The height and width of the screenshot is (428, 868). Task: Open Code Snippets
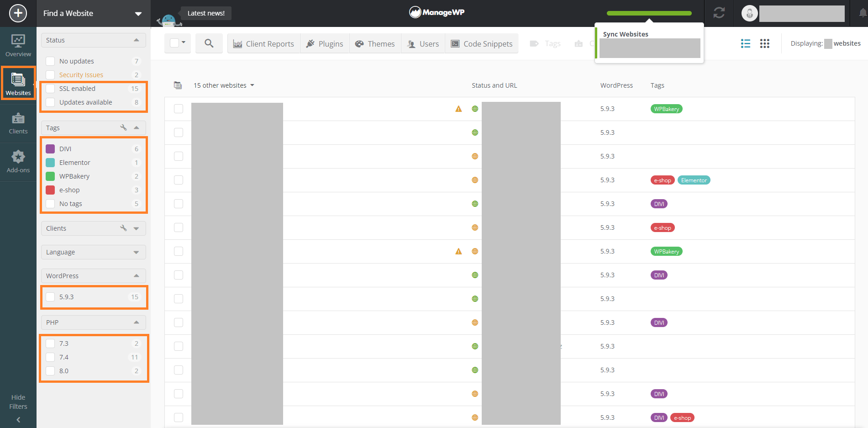coord(482,43)
